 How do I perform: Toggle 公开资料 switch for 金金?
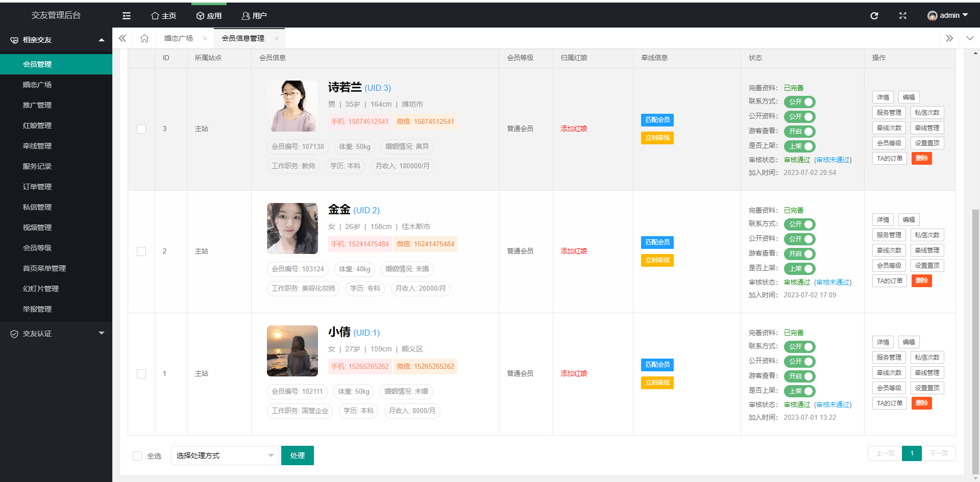pyautogui.click(x=800, y=239)
